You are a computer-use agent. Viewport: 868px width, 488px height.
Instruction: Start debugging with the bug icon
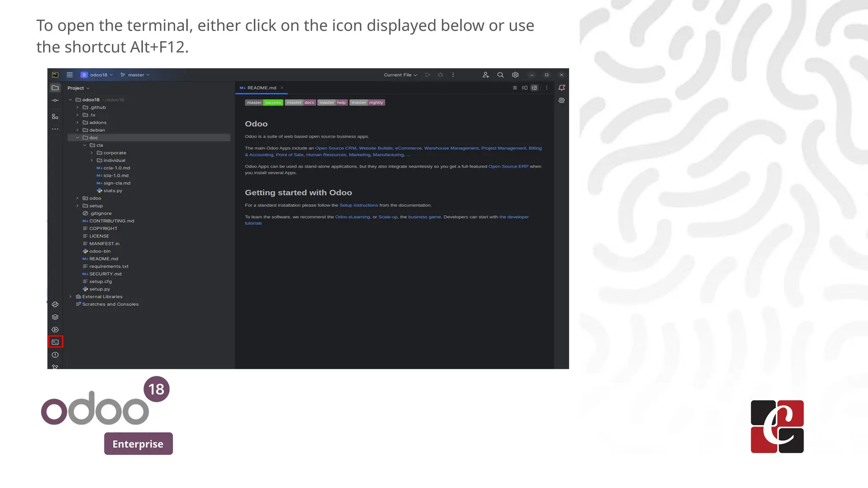point(440,75)
